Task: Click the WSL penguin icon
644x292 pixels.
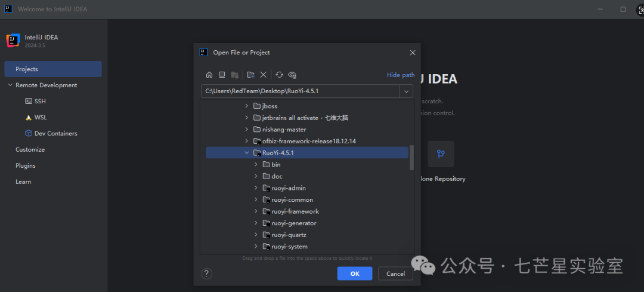Action: tap(29, 117)
